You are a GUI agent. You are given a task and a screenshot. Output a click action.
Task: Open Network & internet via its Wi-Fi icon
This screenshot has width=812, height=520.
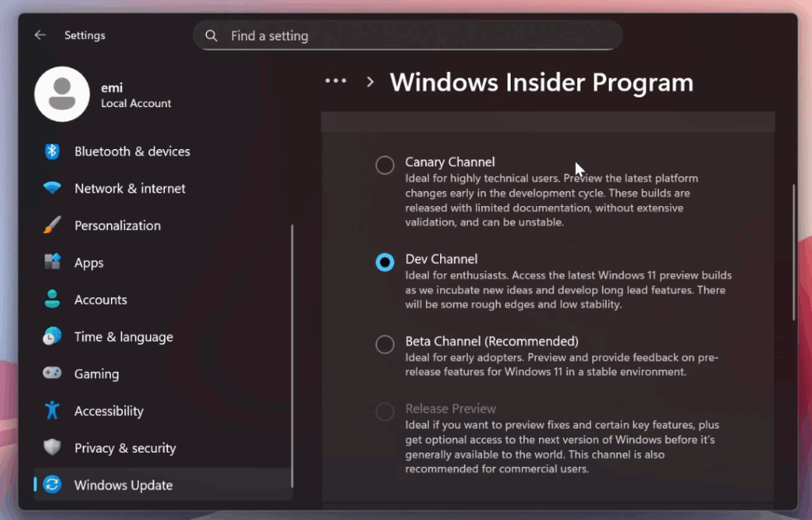coord(52,189)
